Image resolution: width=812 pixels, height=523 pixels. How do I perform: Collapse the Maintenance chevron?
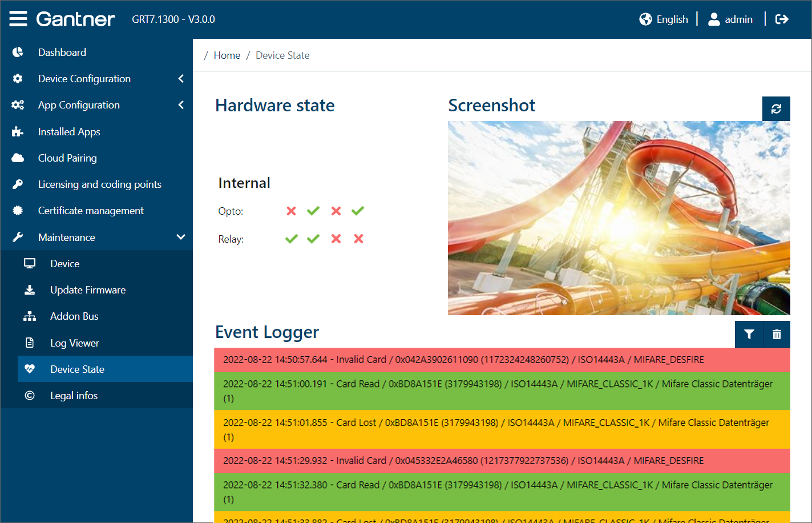pos(181,238)
